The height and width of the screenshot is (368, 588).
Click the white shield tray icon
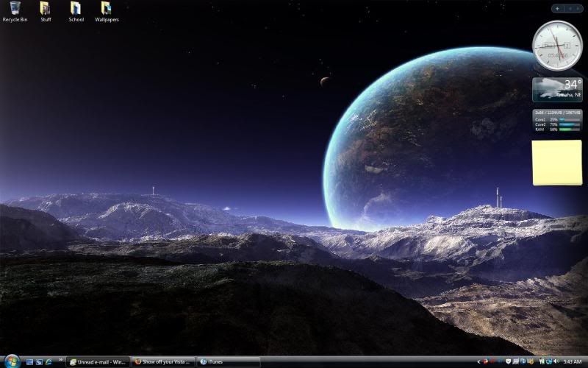click(508, 361)
